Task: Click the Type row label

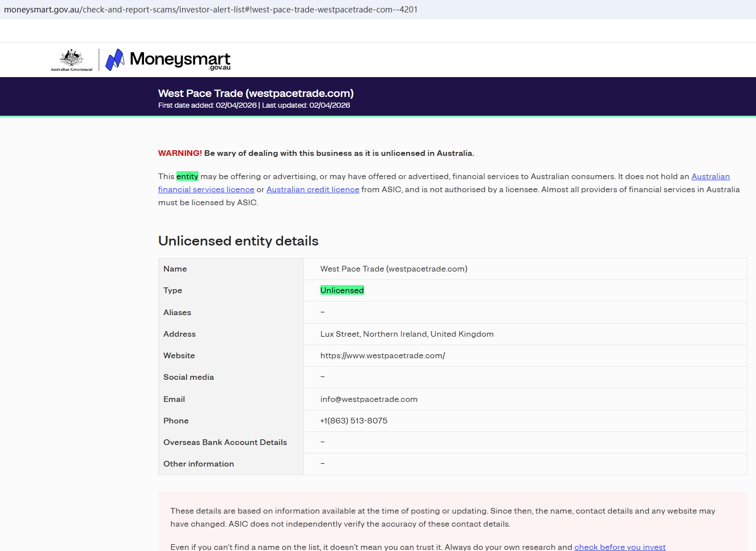Action: (x=173, y=290)
